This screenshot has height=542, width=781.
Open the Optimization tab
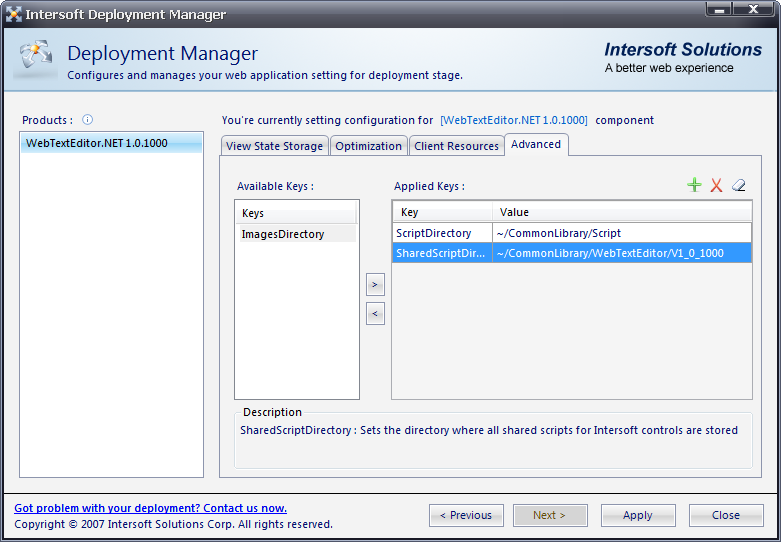[x=368, y=146]
